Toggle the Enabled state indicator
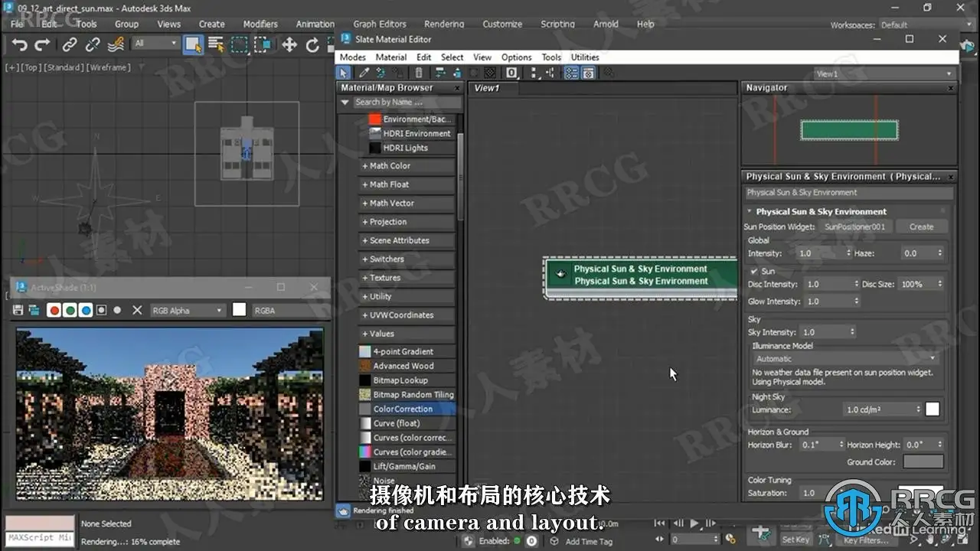 pyautogui.click(x=516, y=541)
